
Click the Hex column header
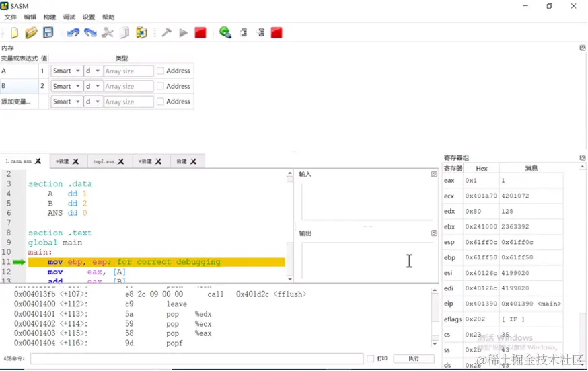(482, 169)
